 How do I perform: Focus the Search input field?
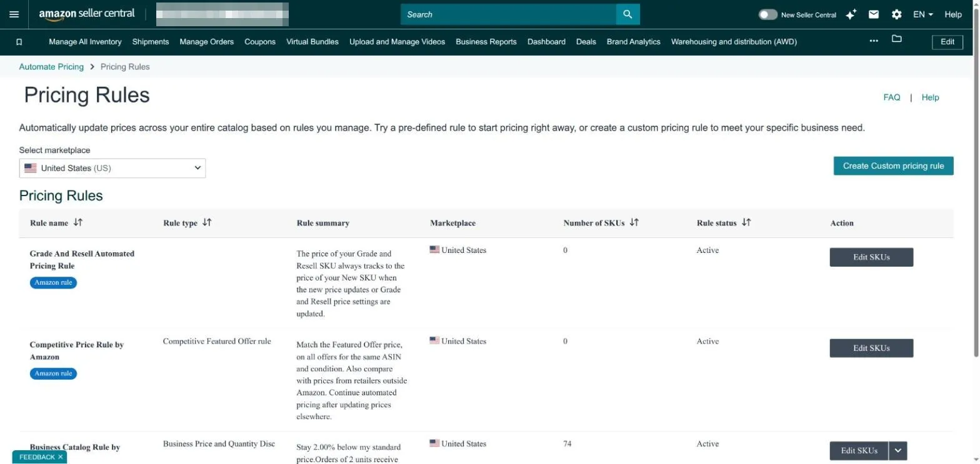click(508, 14)
